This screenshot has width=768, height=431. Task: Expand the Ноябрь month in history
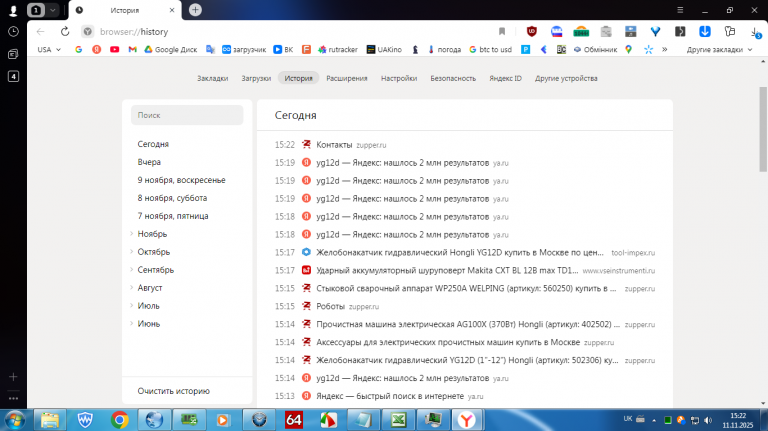point(131,234)
